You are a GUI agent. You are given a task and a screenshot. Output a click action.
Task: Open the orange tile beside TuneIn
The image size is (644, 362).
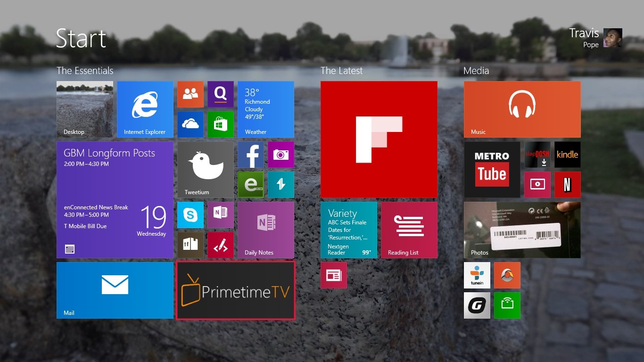507,275
